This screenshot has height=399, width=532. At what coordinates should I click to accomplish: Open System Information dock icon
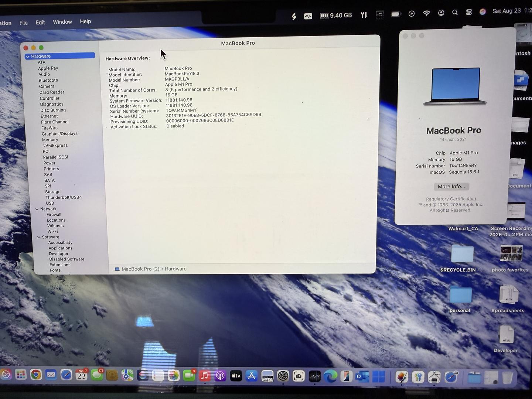[x=434, y=377]
